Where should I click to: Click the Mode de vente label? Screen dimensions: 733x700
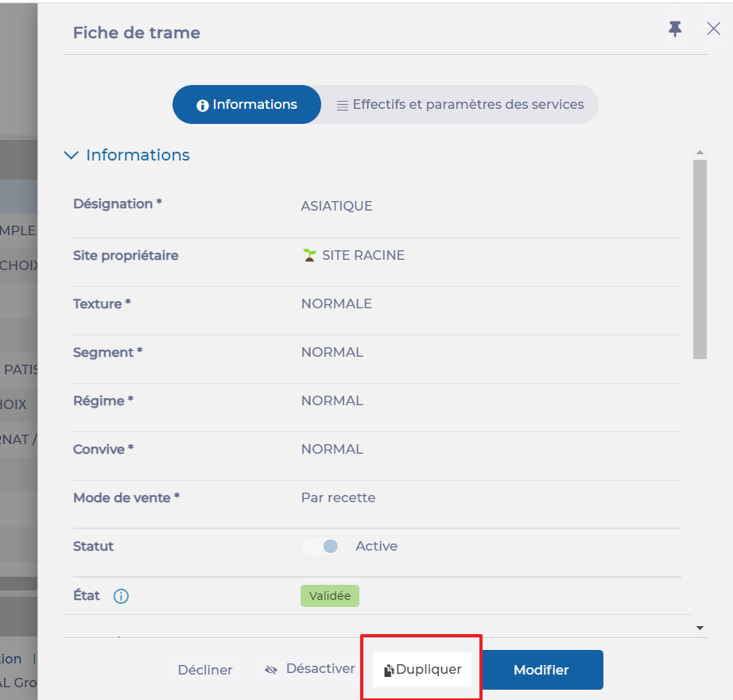click(126, 497)
